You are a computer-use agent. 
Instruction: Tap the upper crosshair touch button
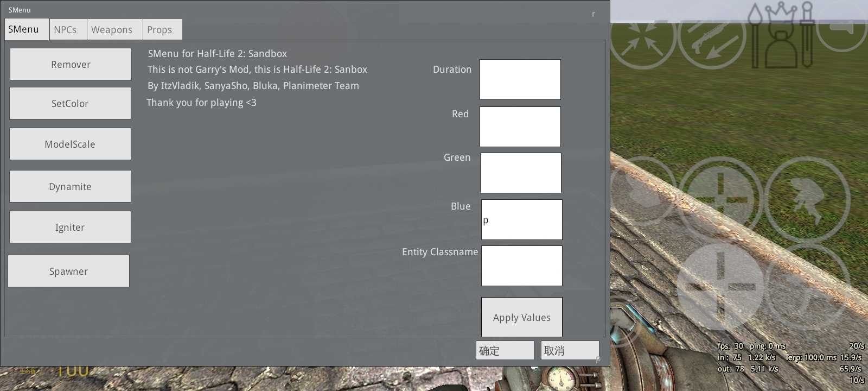(x=721, y=199)
